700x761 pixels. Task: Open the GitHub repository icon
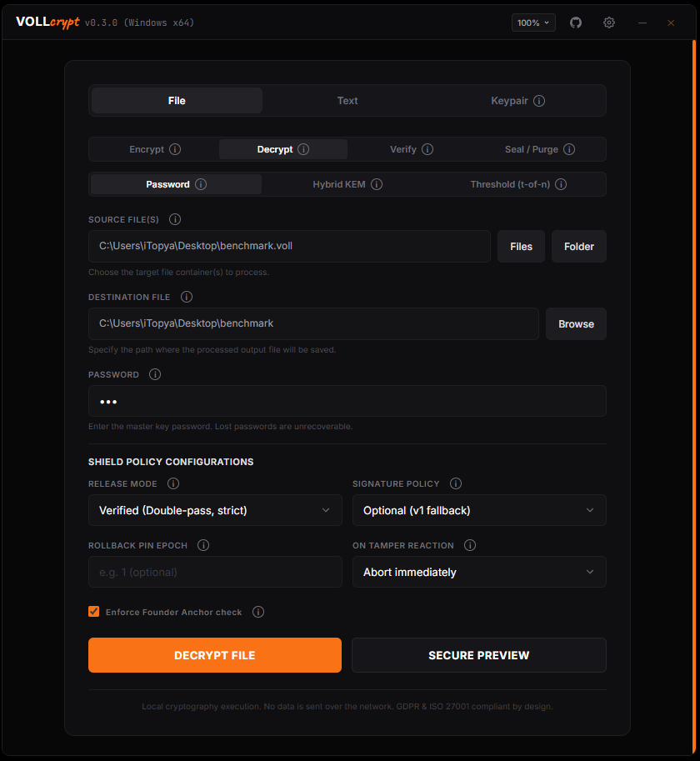pos(575,23)
